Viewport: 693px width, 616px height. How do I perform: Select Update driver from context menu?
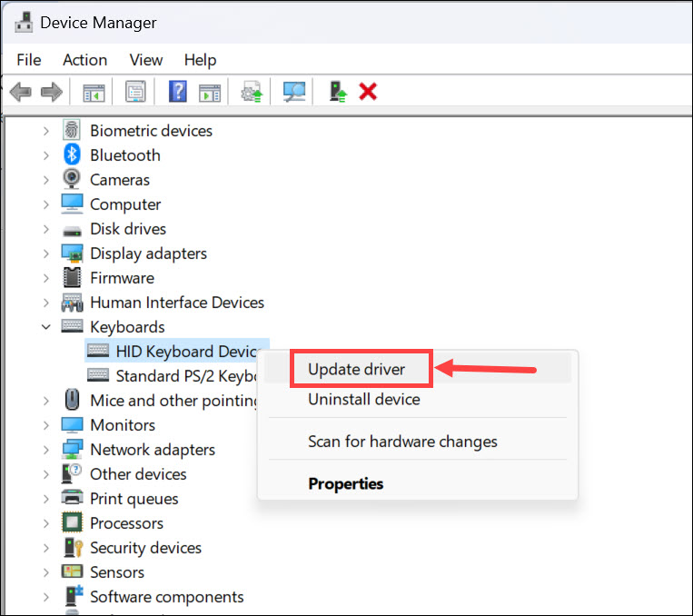356,369
